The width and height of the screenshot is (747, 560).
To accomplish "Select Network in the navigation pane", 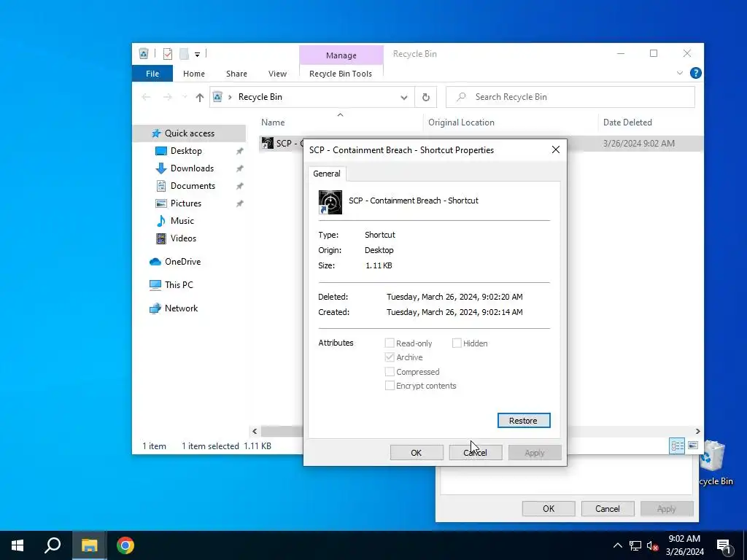I will (x=181, y=308).
